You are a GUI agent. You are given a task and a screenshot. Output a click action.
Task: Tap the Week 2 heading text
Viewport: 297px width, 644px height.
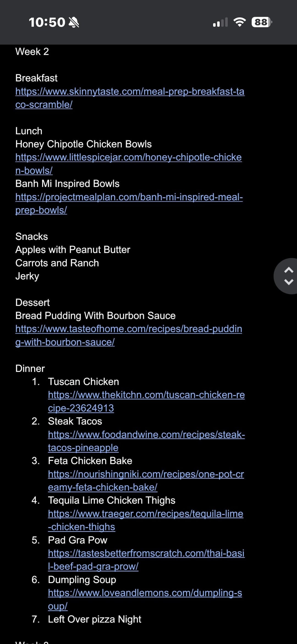tap(32, 52)
